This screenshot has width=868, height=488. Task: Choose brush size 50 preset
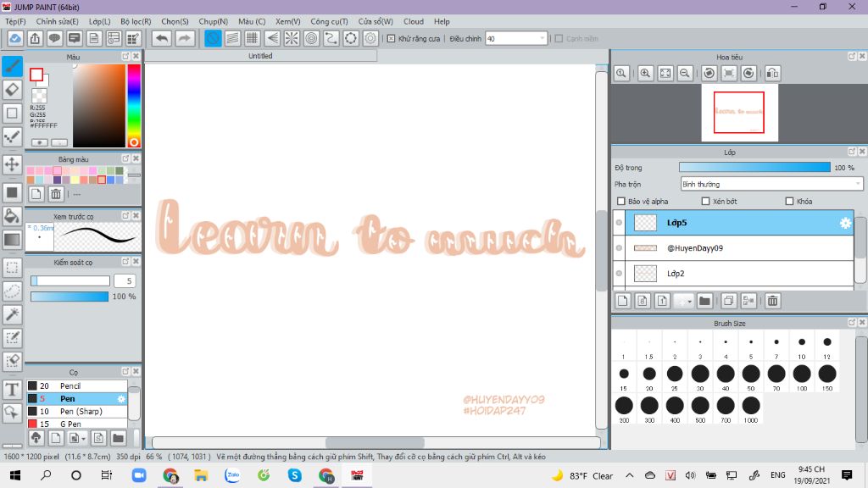coord(751,377)
